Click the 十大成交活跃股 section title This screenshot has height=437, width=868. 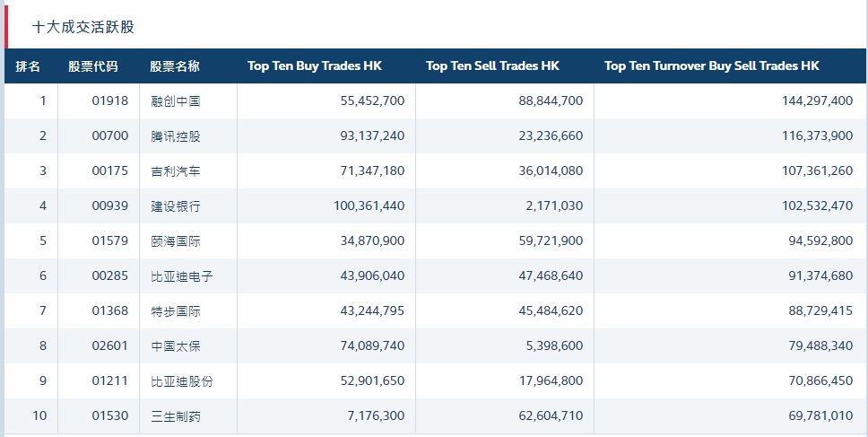tap(83, 27)
